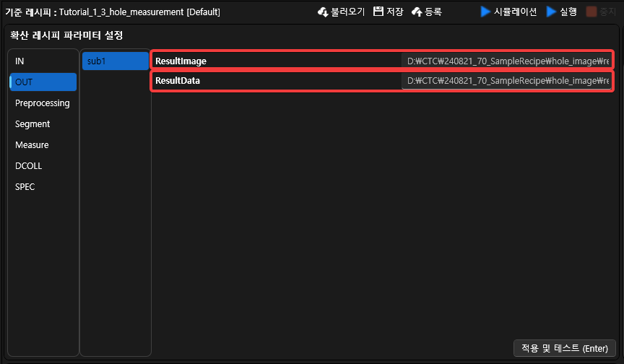
Task: Click the 불러오기 (load) cloud download icon
Action: 323,12
